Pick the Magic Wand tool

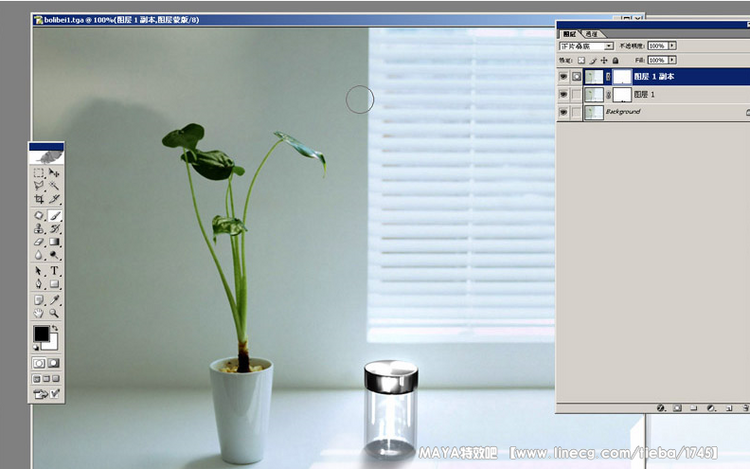tap(55, 186)
